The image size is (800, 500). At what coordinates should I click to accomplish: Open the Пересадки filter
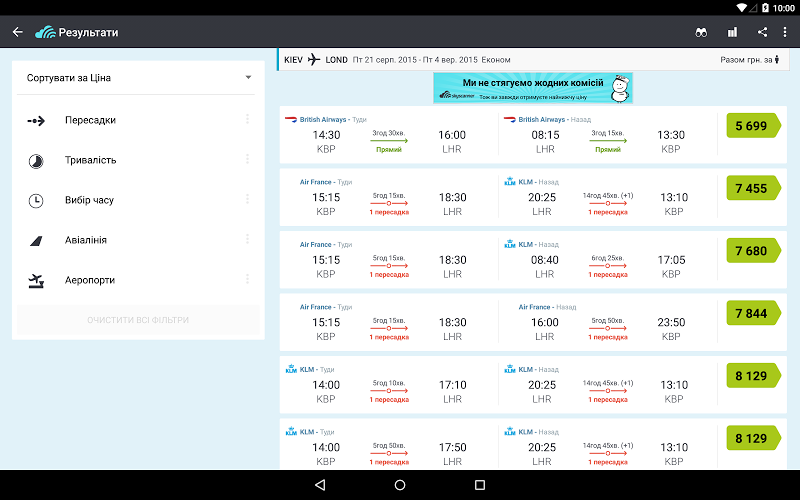(x=138, y=120)
